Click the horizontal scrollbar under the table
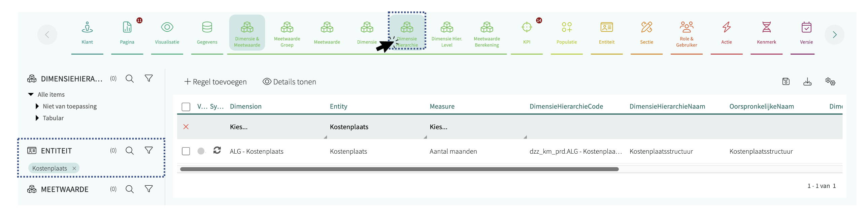This screenshot has width=868, height=217. [399, 169]
